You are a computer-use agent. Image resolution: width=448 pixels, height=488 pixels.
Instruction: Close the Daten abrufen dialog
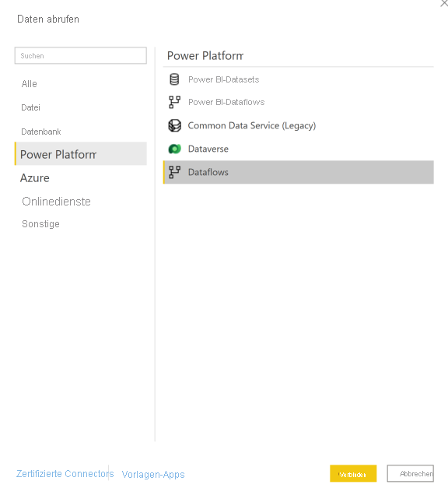444,3
